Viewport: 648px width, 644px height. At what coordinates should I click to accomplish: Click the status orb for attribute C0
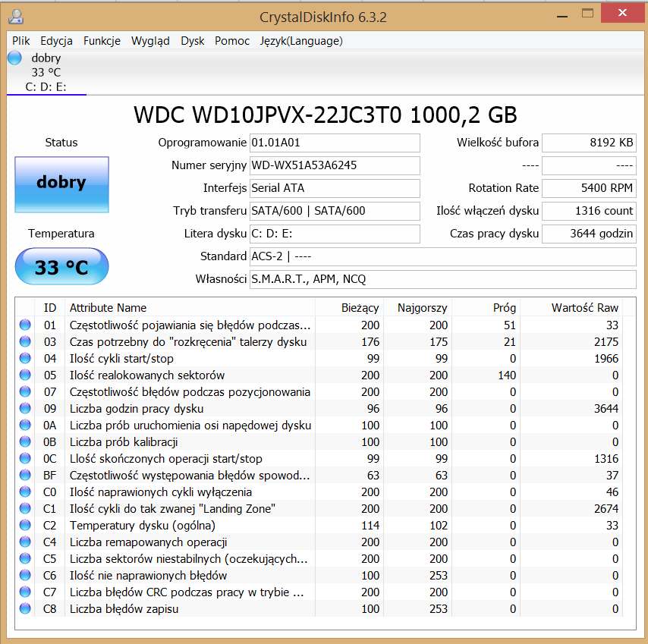[25, 492]
